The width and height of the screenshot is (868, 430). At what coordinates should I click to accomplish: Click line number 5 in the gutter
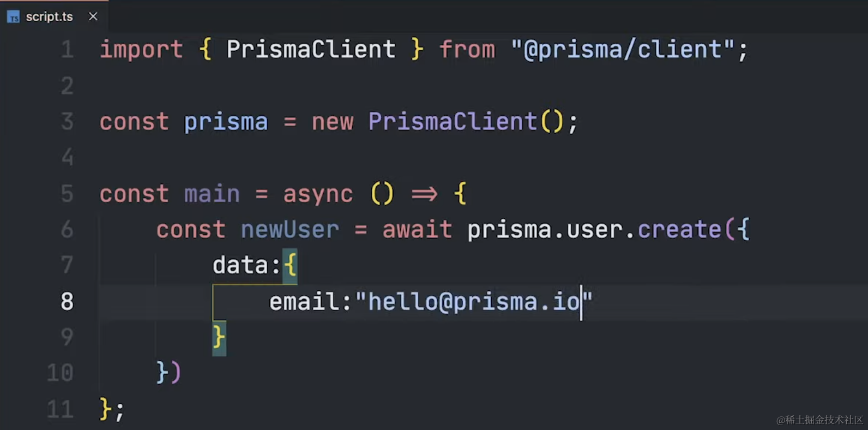coord(67,194)
